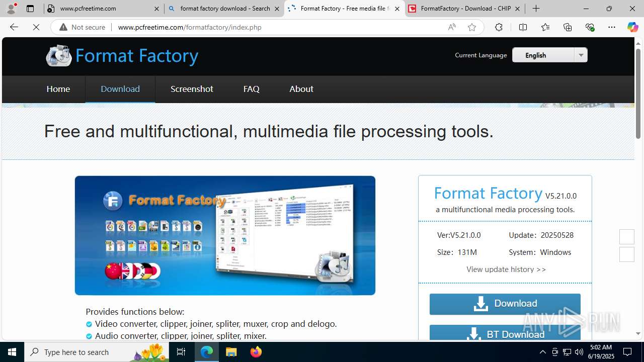The image size is (644, 362).
Task: Open Collections icon
Action: pos(568,27)
